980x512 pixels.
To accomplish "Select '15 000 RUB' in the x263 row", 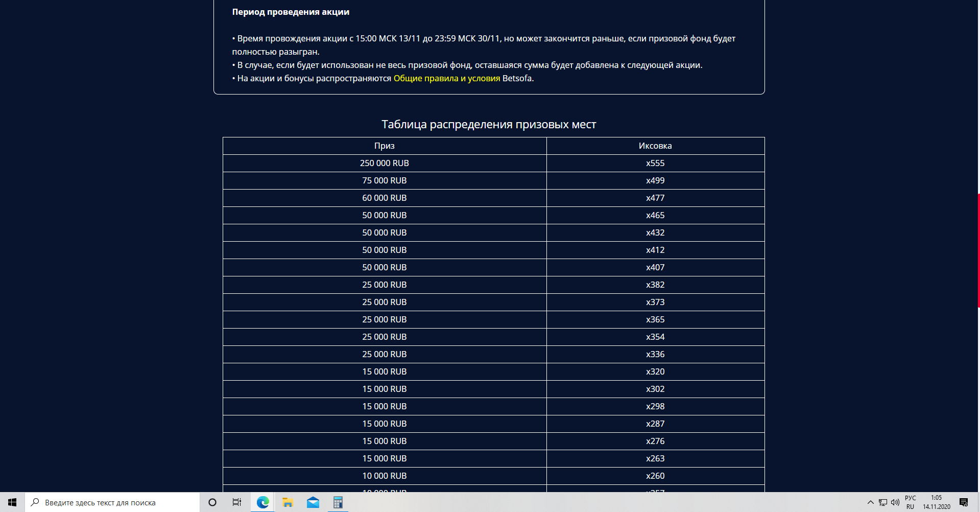I will pyautogui.click(x=385, y=458).
